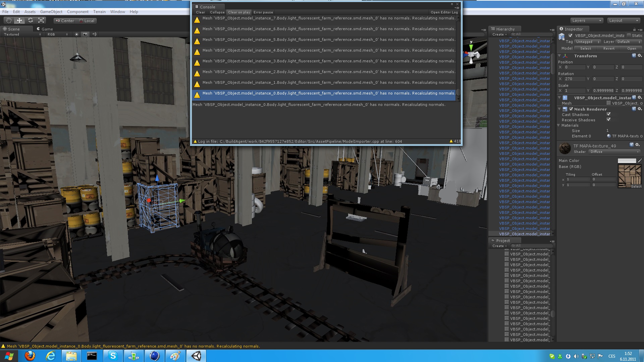Open the Terrain menu

click(x=99, y=12)
